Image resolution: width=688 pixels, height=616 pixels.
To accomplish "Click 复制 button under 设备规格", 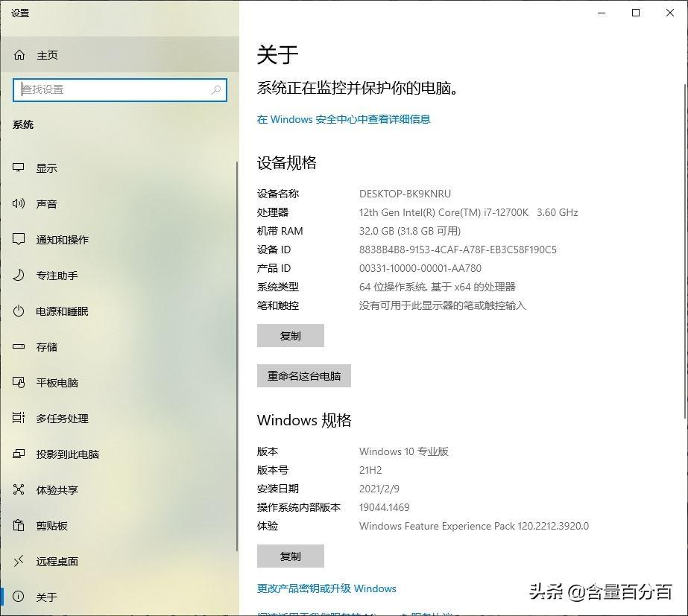I will click(291, 336).
